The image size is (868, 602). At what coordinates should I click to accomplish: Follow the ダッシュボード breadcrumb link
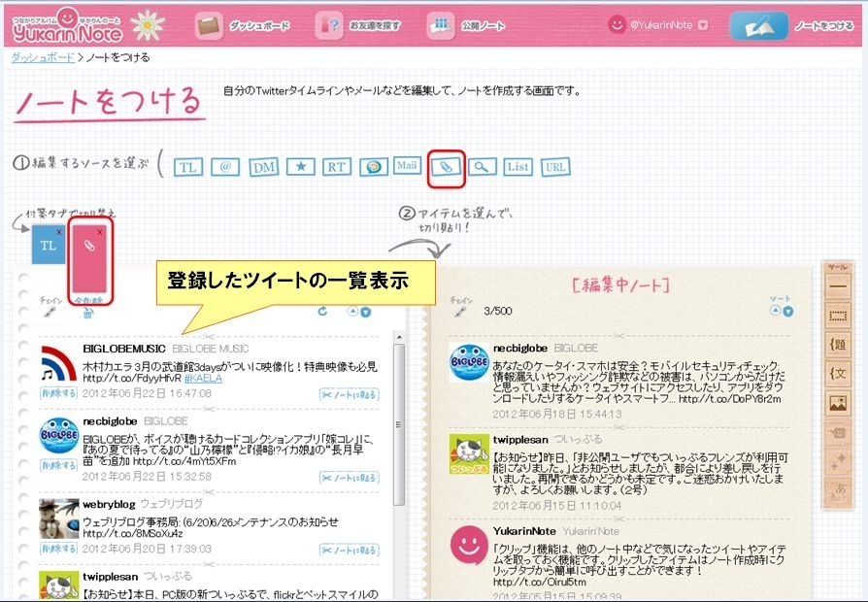[43, 57]
